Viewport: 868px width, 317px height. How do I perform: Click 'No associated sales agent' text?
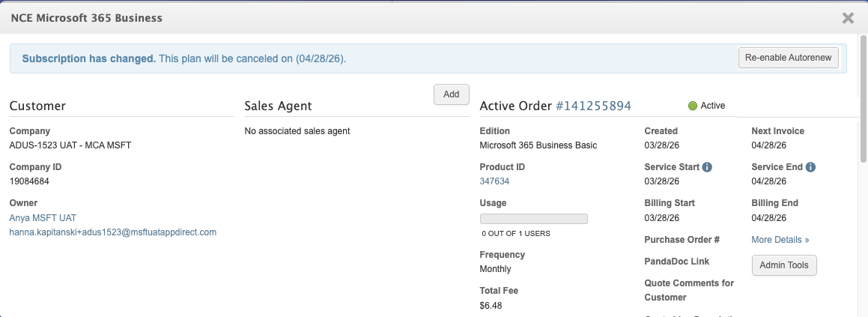[297, 131]
